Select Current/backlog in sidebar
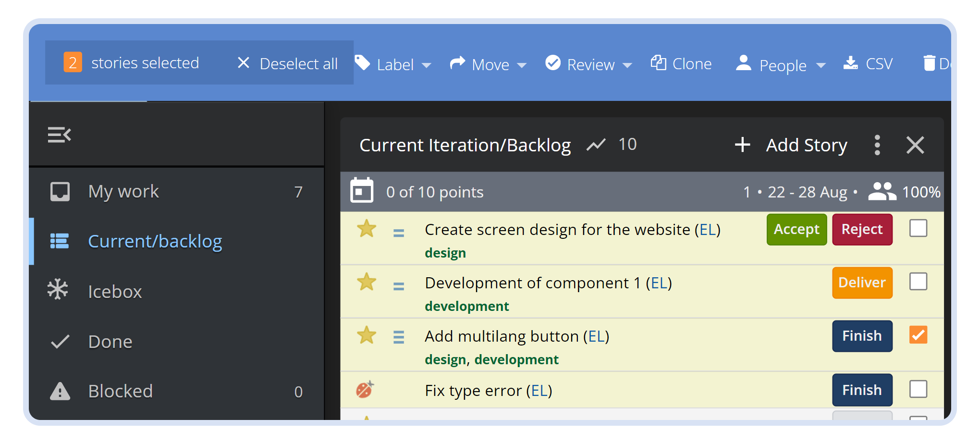This screenshot has height=444, width=980. pyautogui.click(x=177, y=241)
